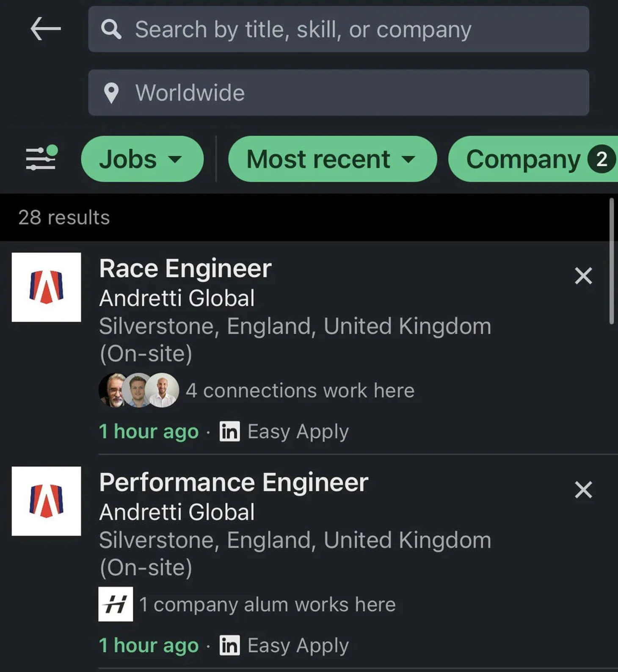The width and height of the screenshot is (618, 672).
Task: Tap the back arrow icon
Action: point(46,29)
